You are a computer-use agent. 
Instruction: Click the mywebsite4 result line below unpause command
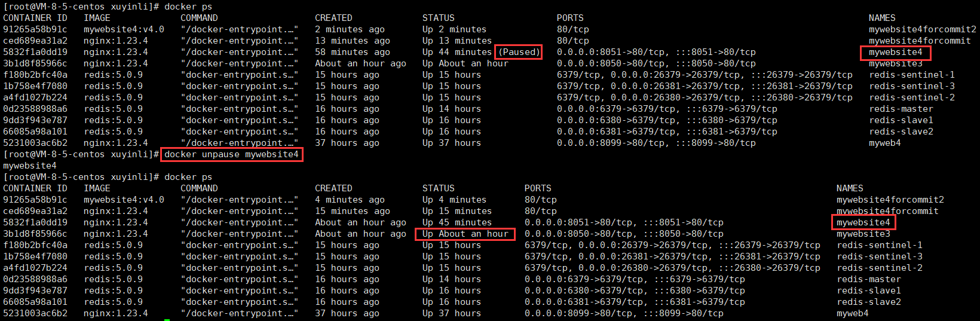pyautogui.click(x=30, y=166)
